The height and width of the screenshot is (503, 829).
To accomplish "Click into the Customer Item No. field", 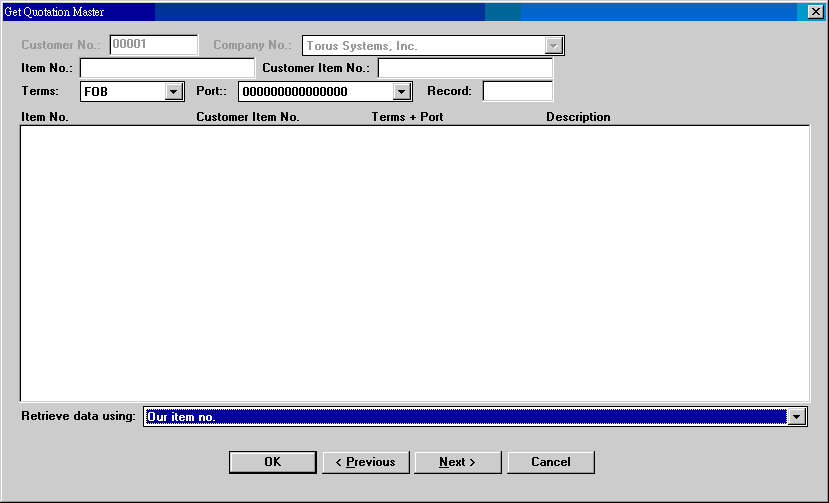I will click(465, 68).
